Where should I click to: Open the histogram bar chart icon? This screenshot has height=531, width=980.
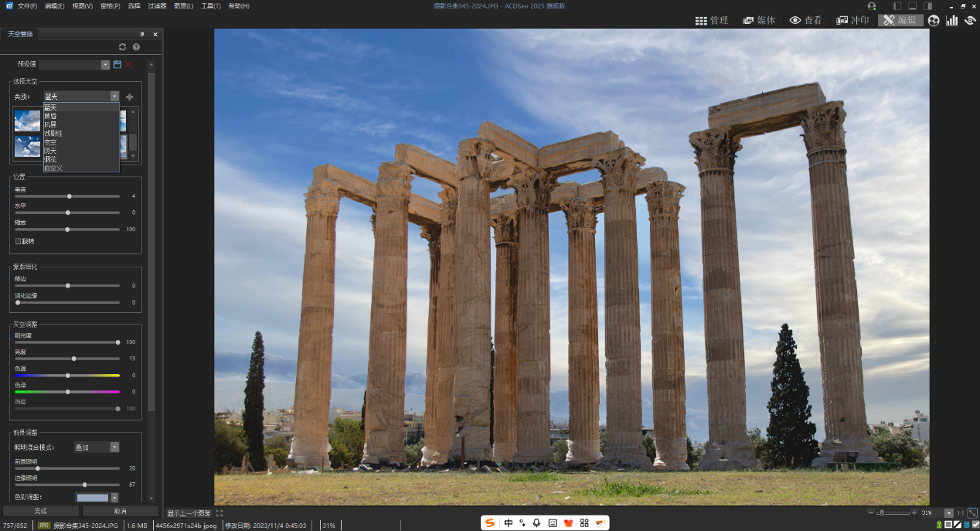pyautogui.click(x=952, y=21)
